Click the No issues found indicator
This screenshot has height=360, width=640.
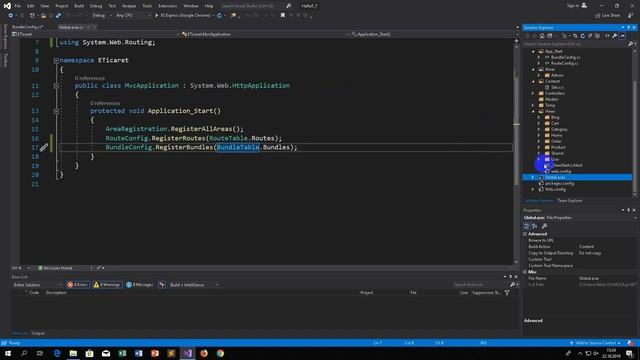click(x=56, y=268)
